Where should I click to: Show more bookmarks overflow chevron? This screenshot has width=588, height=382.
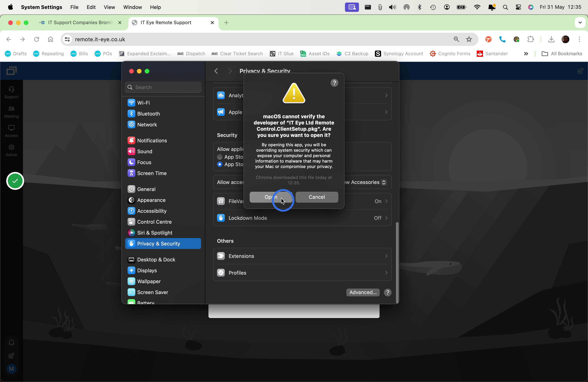click(x=526, y=54)
